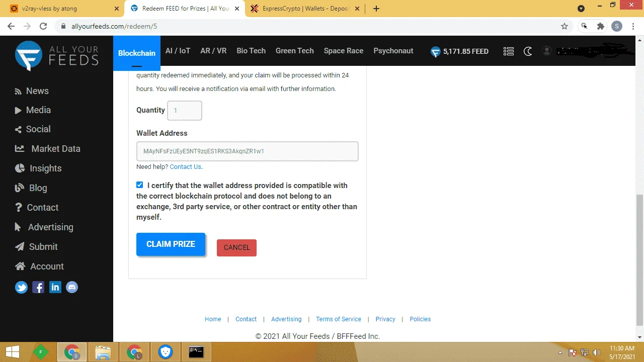Open the Psychonaut category
This screenshot has width=644, height=362.
tap(393, 51)
